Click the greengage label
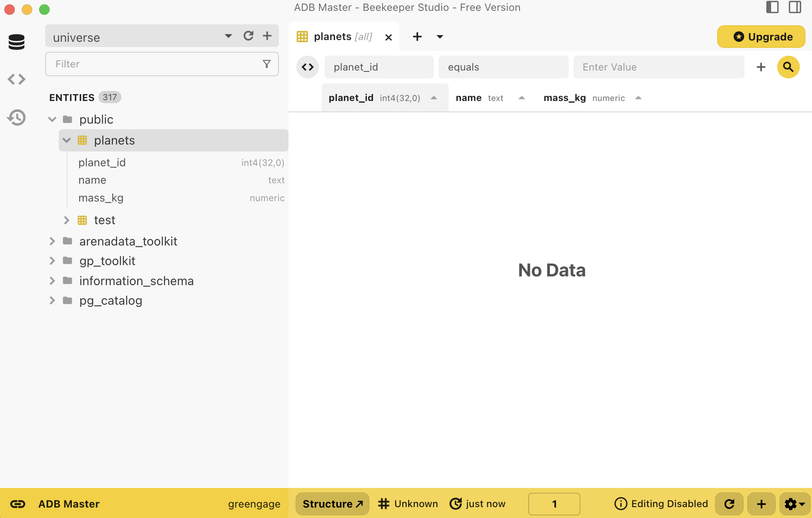 [x=254, y=504]
